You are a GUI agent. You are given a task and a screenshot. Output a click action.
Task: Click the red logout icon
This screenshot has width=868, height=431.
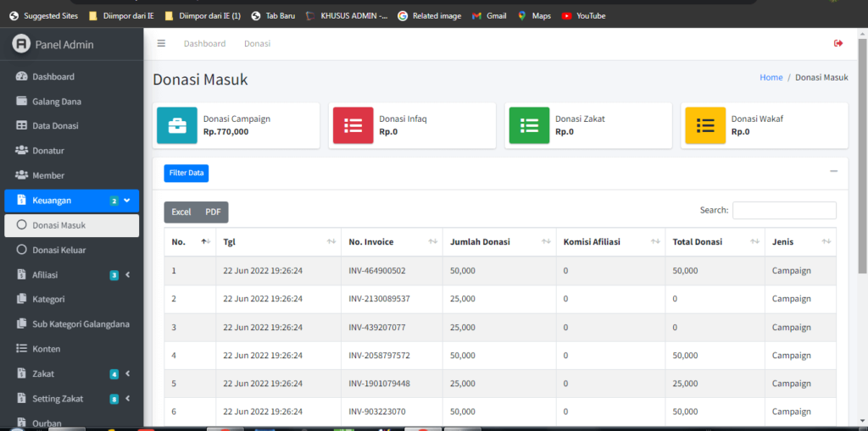coord(838,43)
